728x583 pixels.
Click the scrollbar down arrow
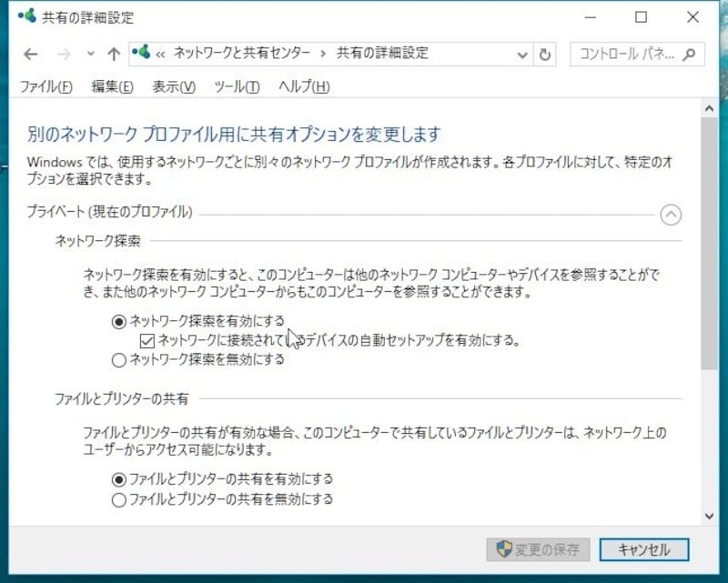[x=709, y=516]
